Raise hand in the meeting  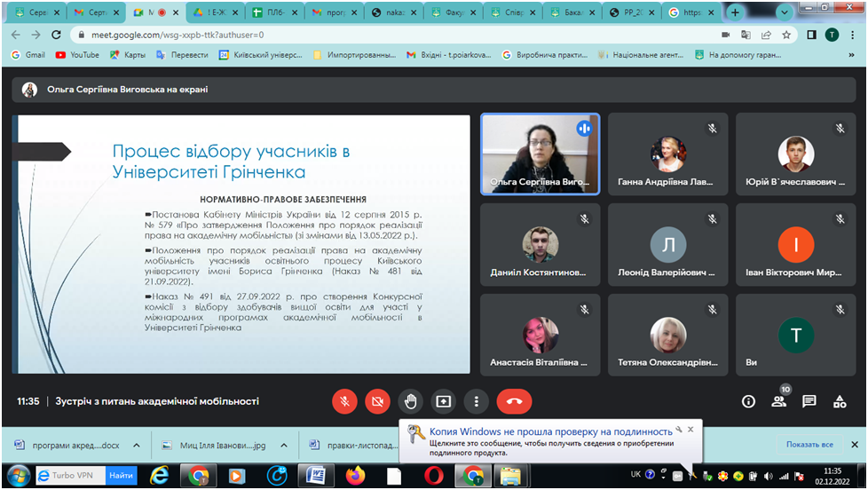[409, 401]
